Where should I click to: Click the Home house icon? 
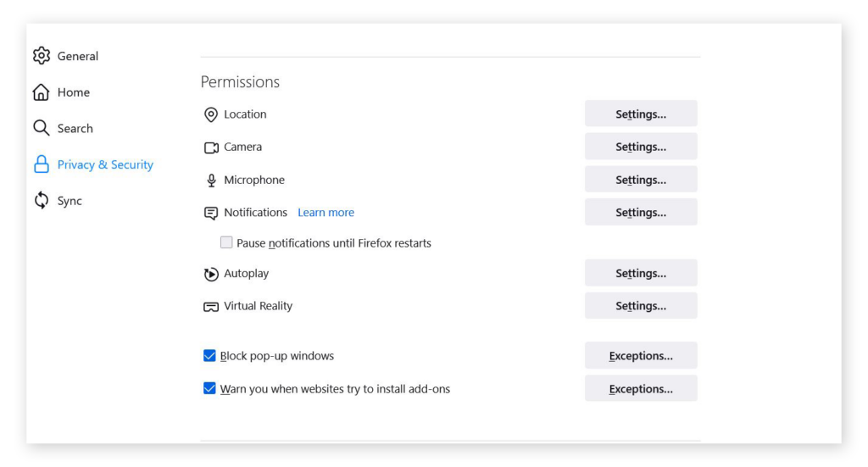[x=42, y=92]
